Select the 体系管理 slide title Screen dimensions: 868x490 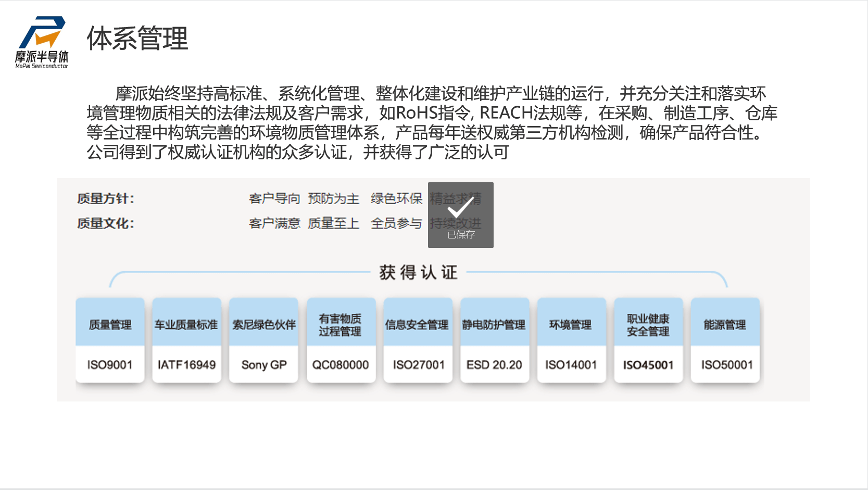[137, 39]
